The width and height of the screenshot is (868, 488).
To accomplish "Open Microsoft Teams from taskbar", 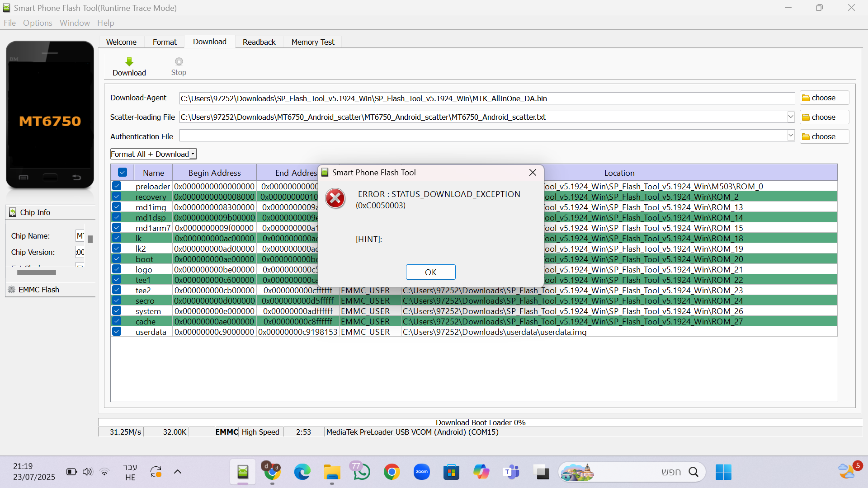I will (x=511, y=472).
